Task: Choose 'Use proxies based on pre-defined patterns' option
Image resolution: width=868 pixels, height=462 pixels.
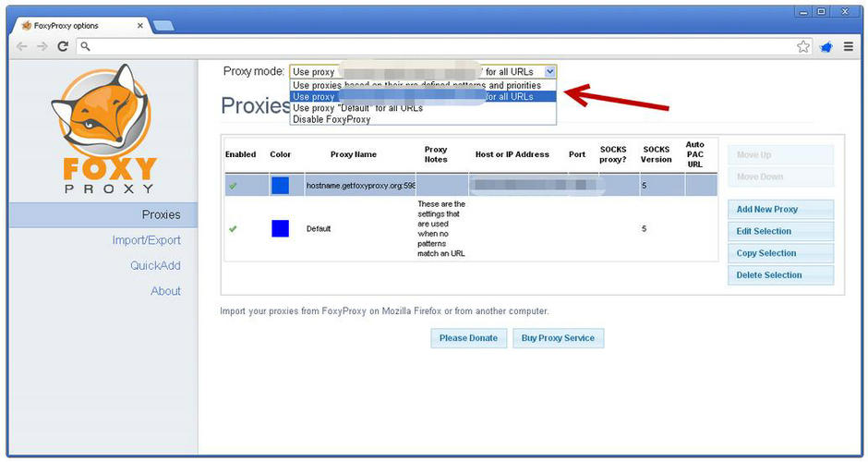Action: tap(423, 85)
